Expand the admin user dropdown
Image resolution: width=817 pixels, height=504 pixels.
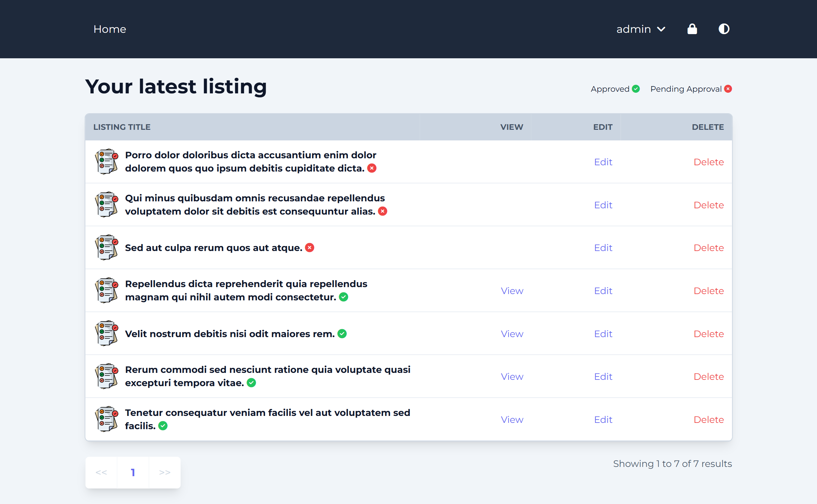(x=640, y=29)
